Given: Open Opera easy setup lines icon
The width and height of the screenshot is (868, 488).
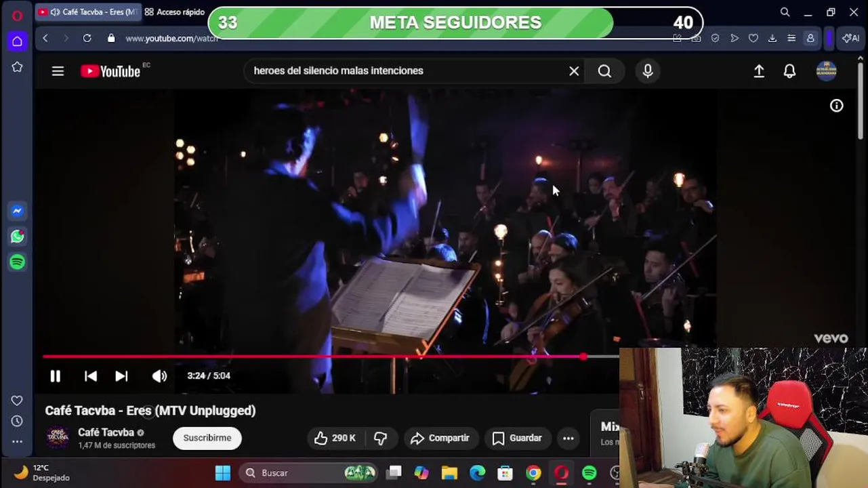Looking at the screenshot, I should (791, 39).
